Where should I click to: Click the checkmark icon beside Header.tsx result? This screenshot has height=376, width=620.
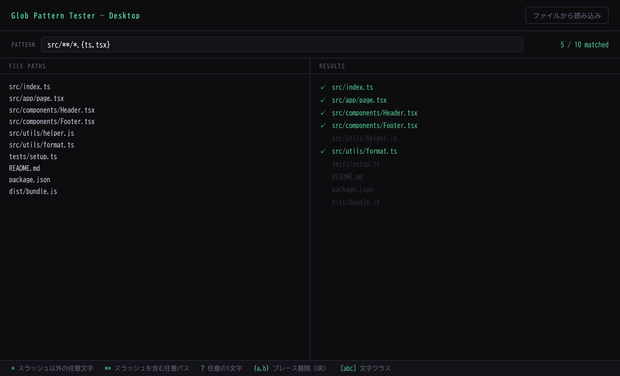coord(323,113)
